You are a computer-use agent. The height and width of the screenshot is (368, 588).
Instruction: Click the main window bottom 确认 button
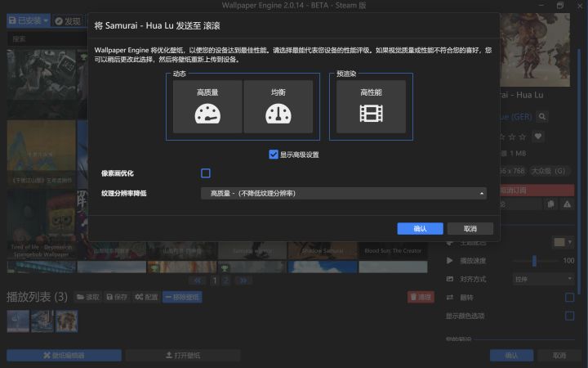(x=511, y=355)
